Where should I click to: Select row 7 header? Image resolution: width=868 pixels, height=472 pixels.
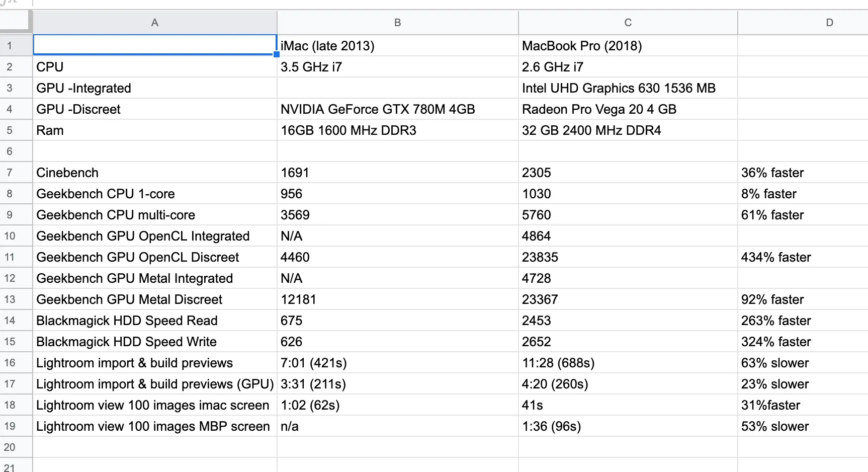pyautogui.click(x=16, y=172)
